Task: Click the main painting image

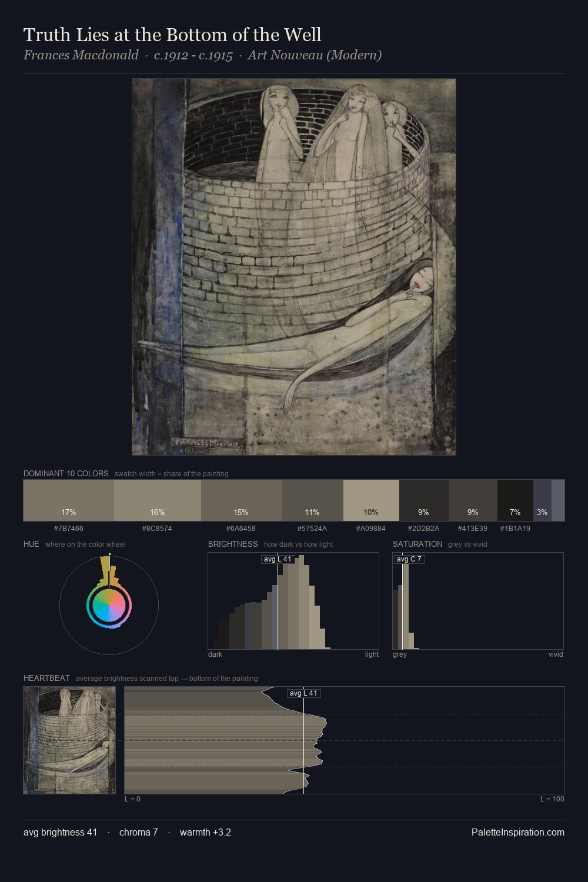Action: coord(294,267)
